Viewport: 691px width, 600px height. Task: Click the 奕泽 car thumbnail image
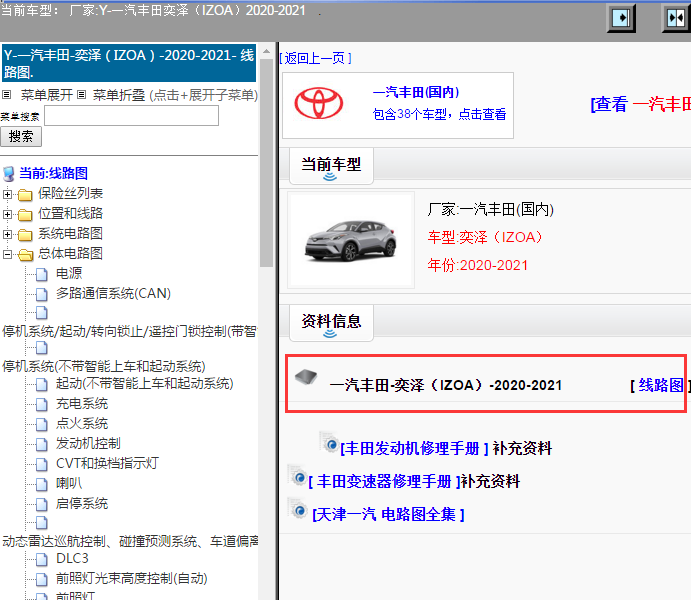click(350, 240)
